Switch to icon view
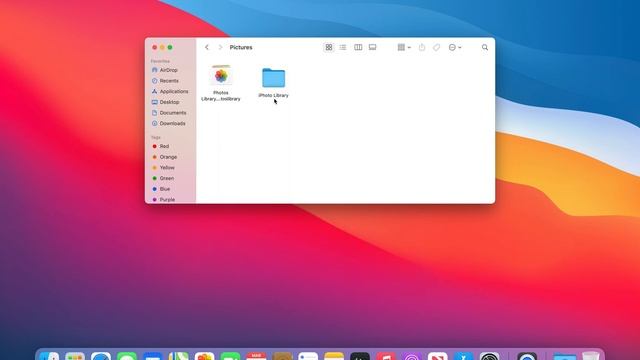The width and height of the screenshot is (640, 360). click(x=329, y=47)
